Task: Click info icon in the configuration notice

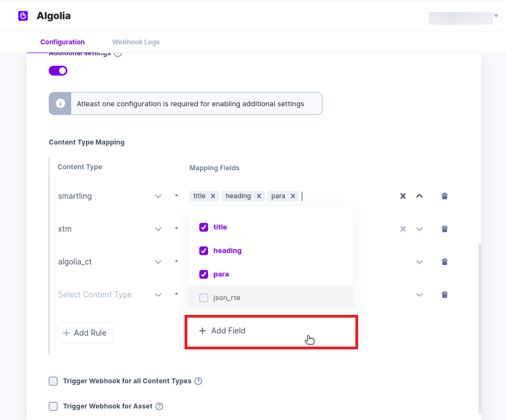Action: (60, 103)
